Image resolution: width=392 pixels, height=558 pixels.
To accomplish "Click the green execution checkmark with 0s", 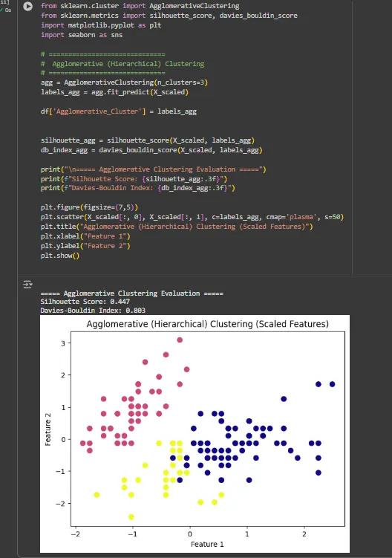I will tap(6, 10).
